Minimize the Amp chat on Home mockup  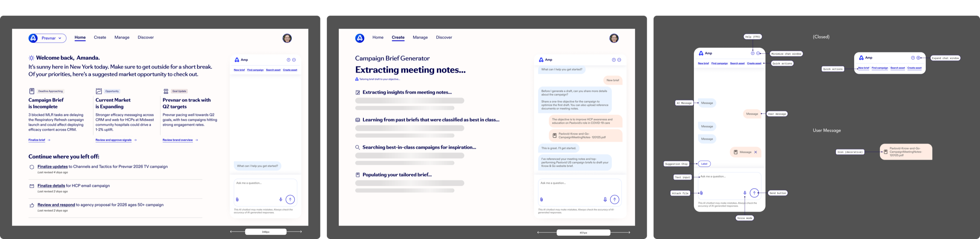coord(294,59)
